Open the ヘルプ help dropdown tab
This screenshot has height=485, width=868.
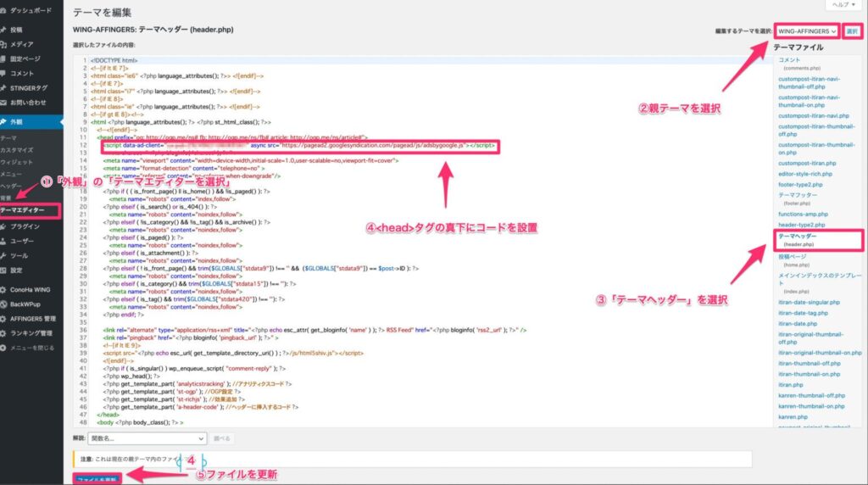pos(843,4)
